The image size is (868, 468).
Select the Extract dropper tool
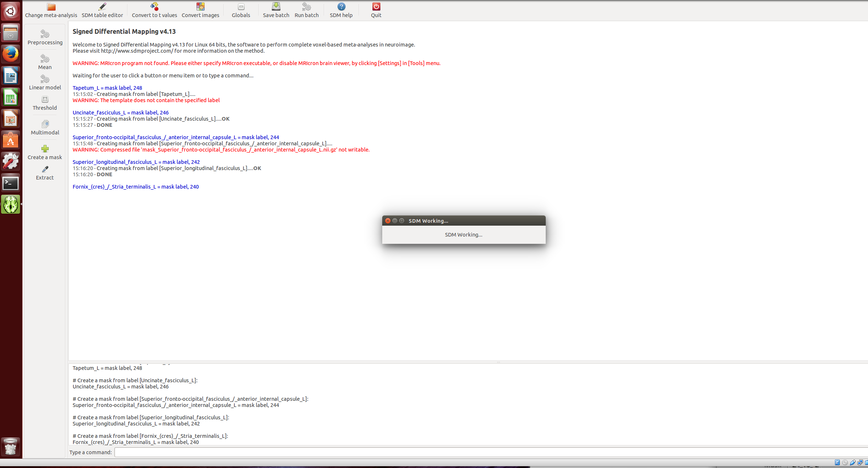pyautogui.click(x=45, y=173)
